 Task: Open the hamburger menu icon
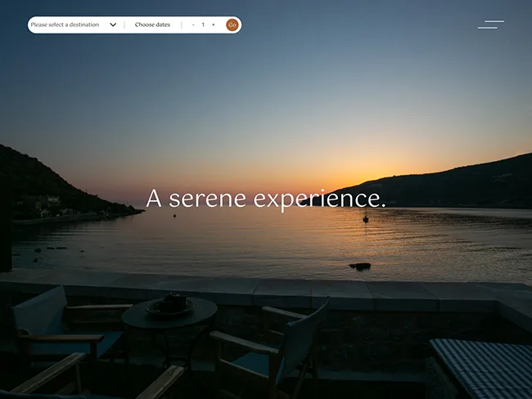[490, 25]
